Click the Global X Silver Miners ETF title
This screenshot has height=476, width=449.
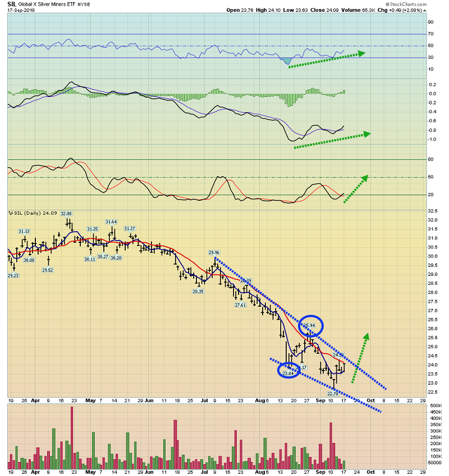[x=47, y=4]
